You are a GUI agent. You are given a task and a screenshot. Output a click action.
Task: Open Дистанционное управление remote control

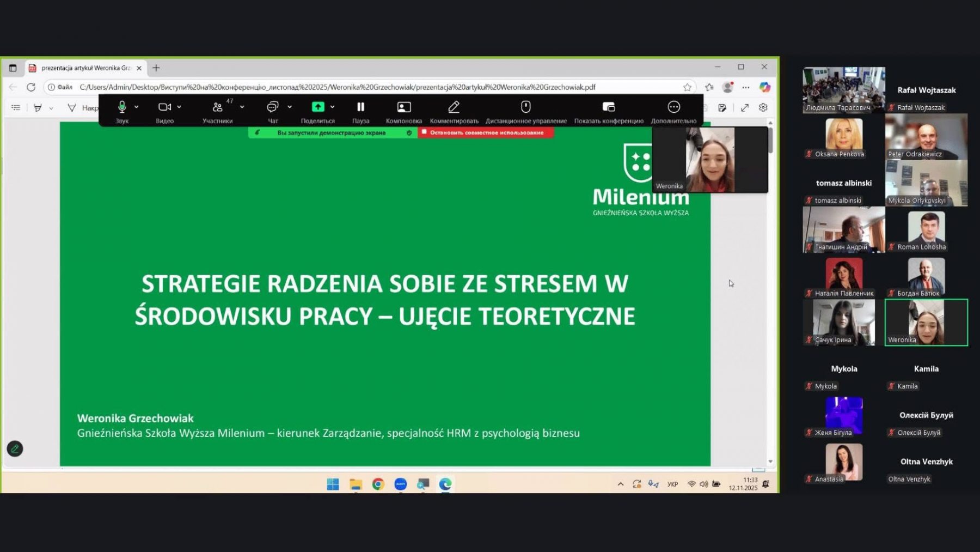tap(525, 107)
